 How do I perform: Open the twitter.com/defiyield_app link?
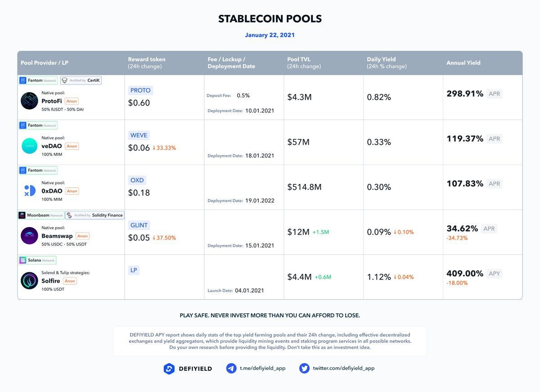click(x=344, y=368)
